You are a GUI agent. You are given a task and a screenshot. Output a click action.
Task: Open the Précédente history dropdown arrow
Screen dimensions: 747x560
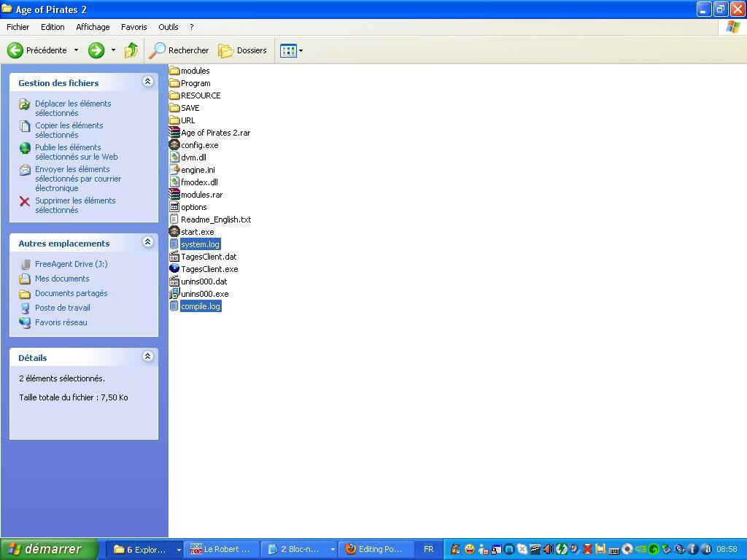click(76, 50)
